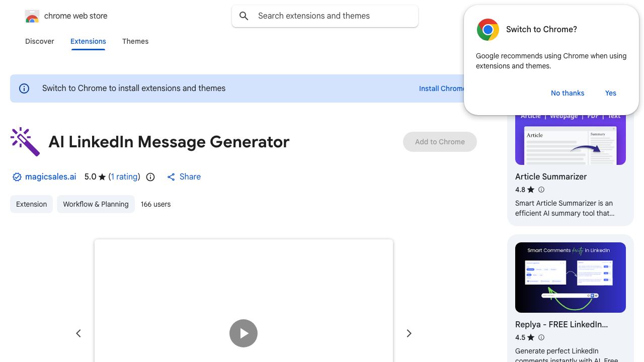Screen dimensions: 644x362
Task: Click the verified publisher badge icon
Action: (17, 177)
